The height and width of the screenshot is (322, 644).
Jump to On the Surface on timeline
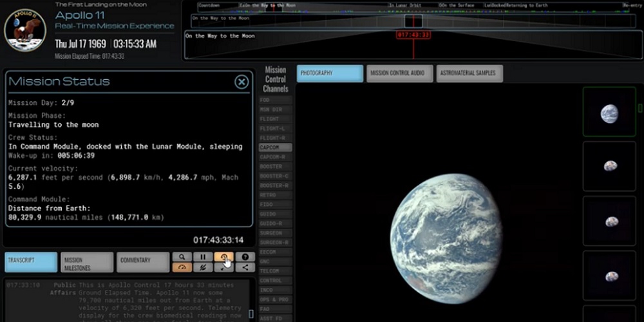tap(458, 6)
